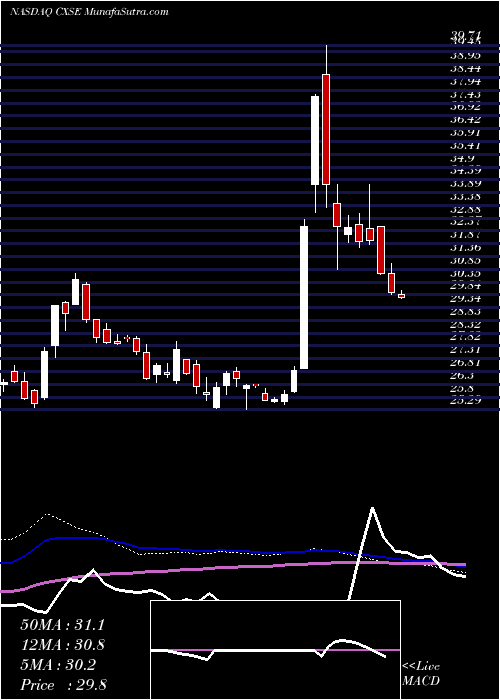This screenshot has height=700, width=500.
Task: Select the 25.29 price axis label
Action: 466,401
